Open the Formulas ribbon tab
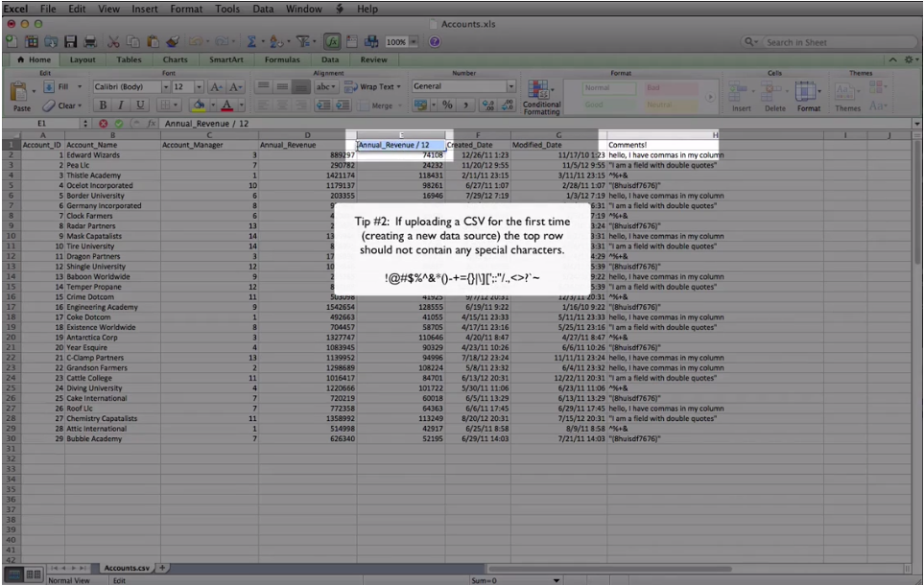 282,59
